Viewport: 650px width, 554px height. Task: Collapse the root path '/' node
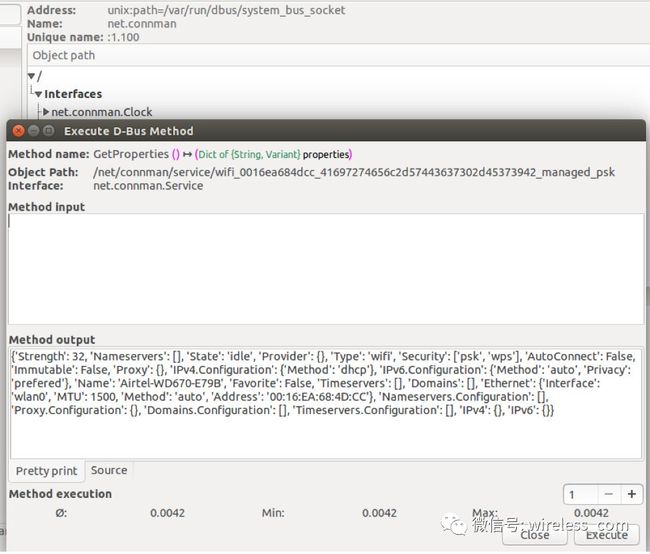click(31, 76)
